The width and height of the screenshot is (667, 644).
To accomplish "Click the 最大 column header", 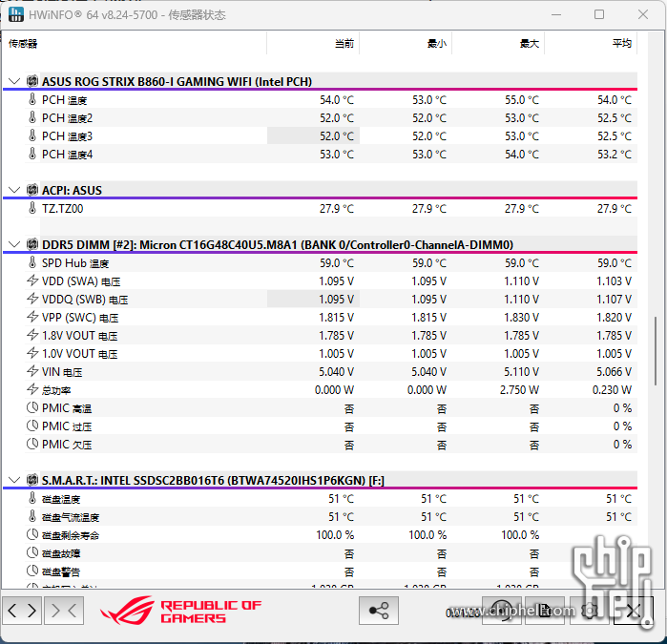I will pyautogui.click(x=498, y=43).
